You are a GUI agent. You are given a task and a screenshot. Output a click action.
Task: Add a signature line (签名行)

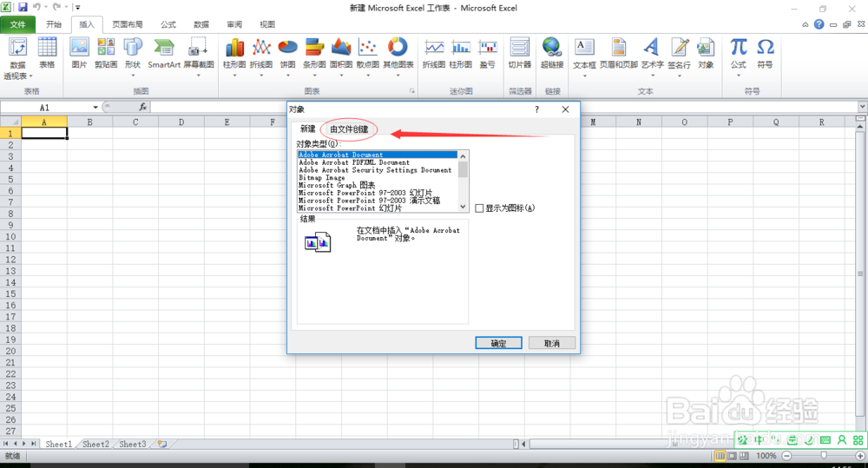tap(680, 56)
